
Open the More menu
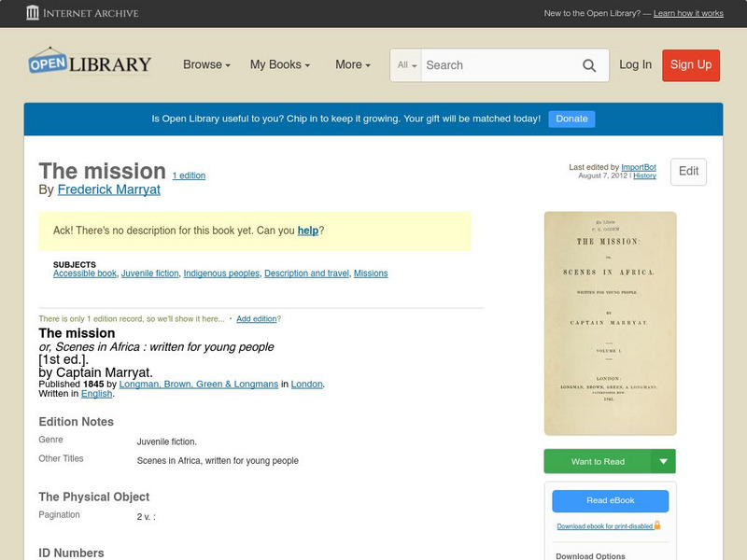[x=351, y=65]
